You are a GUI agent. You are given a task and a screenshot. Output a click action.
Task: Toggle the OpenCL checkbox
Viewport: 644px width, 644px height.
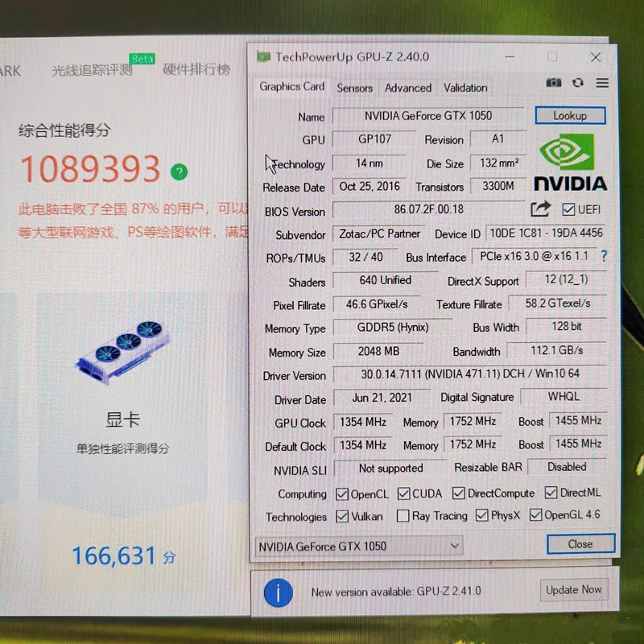[341, 494]
